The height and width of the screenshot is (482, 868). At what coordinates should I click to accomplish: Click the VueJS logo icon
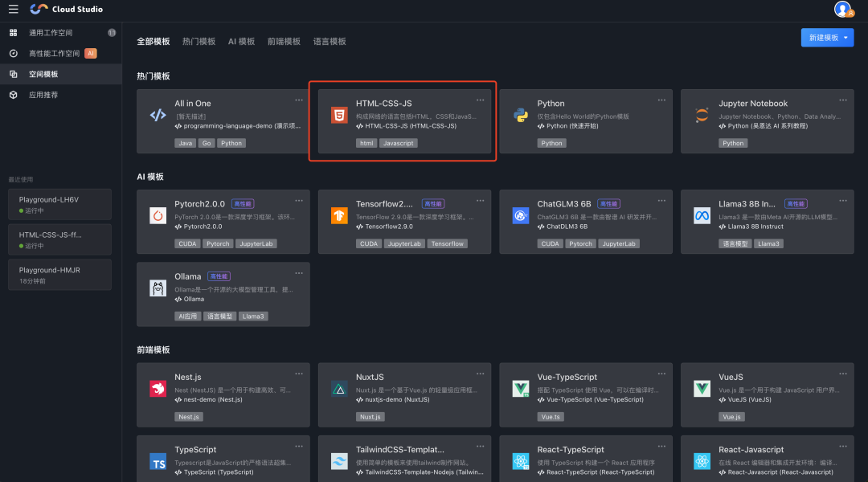(702, 389)
